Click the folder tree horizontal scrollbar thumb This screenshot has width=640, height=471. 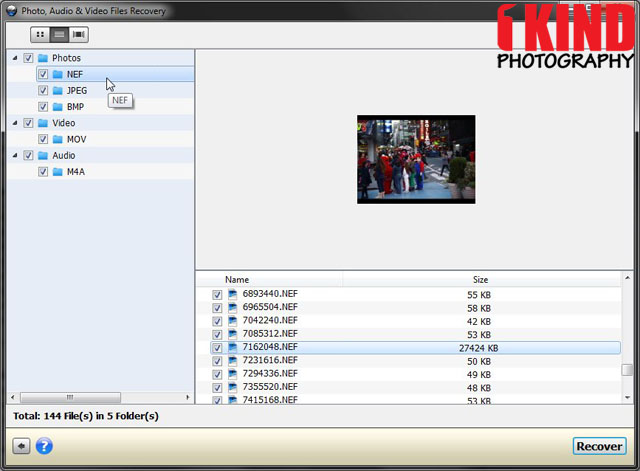click(70, 397)
